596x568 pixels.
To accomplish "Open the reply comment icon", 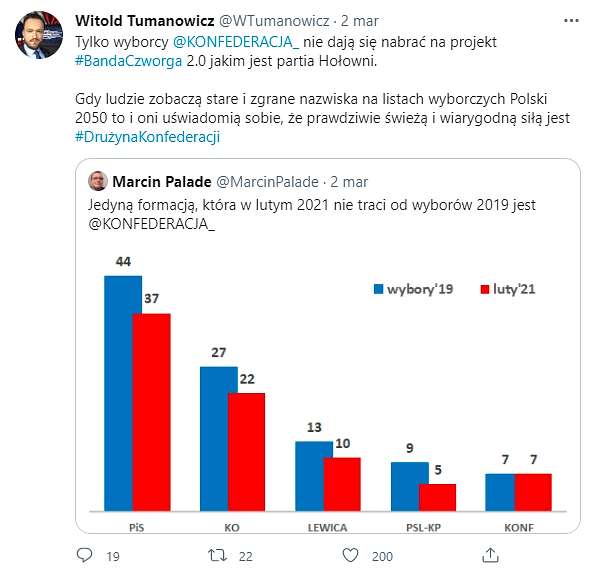I will click(x=84, y=555).
